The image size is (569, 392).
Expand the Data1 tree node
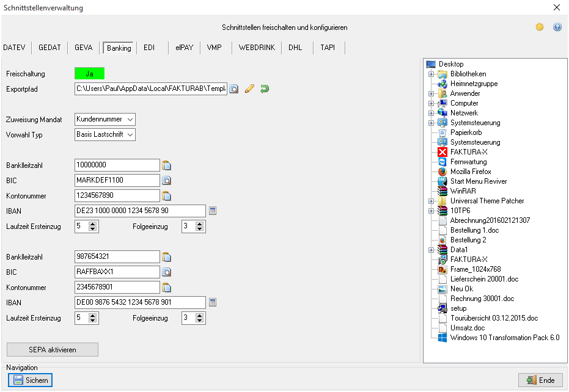tap(431, 250)
